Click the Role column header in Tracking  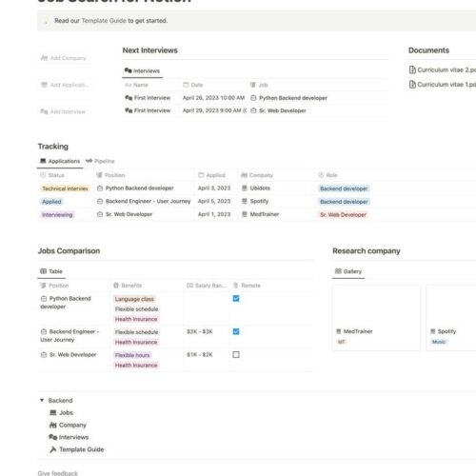tap(327, 175)
